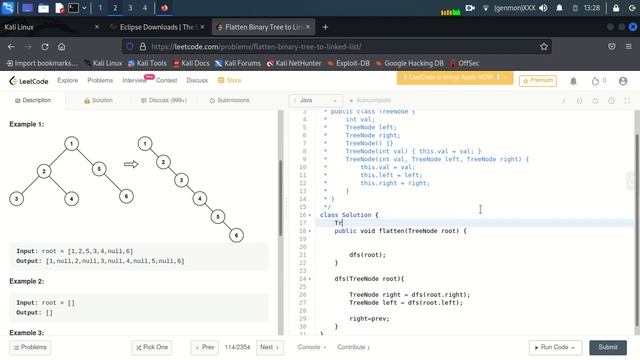Open the Firefox hamburger menu
The width and height of the screenshot is (640, 360).
click(629, 47)
